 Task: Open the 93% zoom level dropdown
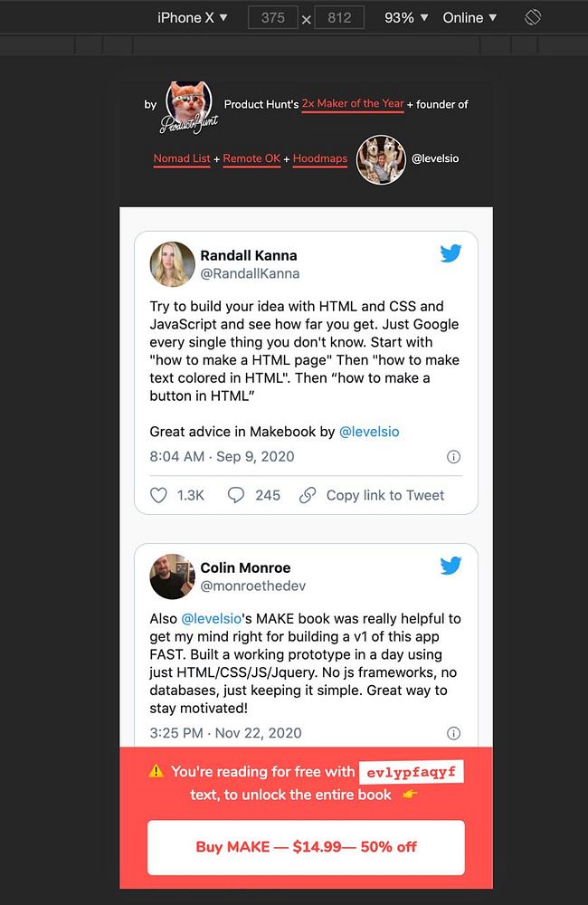tap(406, 18)
